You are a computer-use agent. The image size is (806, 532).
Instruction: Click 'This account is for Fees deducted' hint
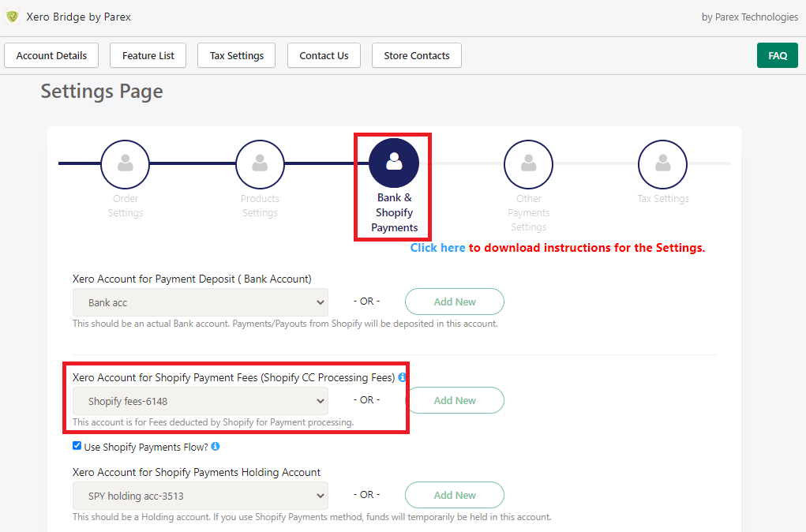coord(213,422)
